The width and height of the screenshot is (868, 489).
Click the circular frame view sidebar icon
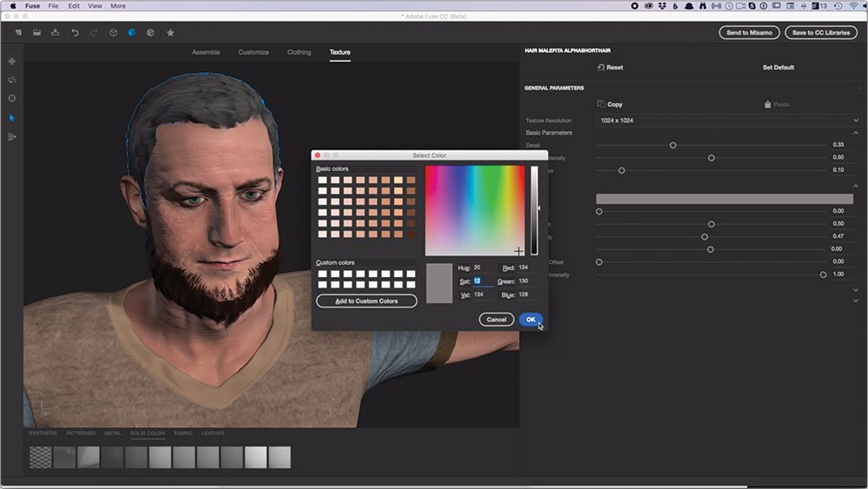point(11,98)
